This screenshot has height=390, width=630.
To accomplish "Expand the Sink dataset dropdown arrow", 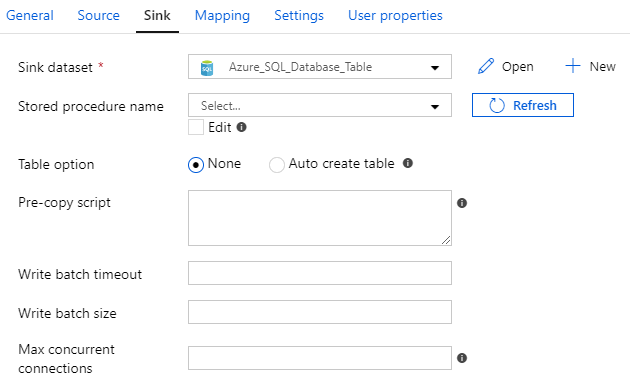I will coord(435,68).
